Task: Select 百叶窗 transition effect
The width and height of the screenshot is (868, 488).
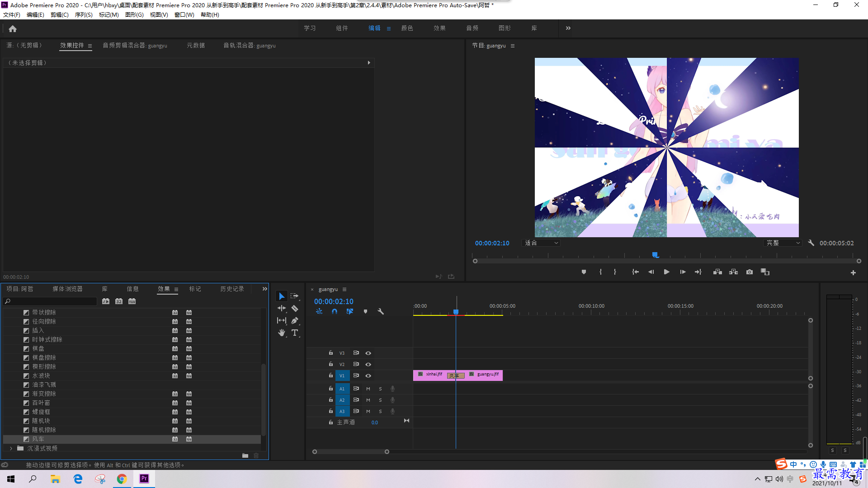Action: pos(132,403)
